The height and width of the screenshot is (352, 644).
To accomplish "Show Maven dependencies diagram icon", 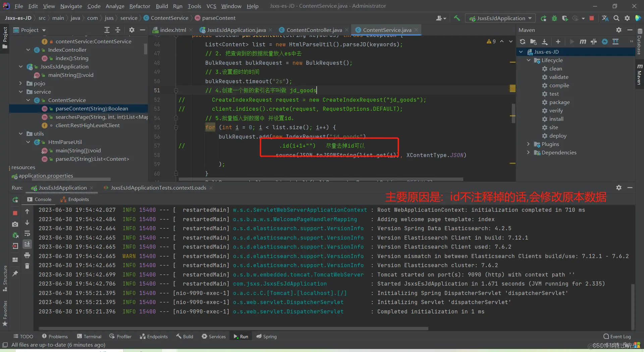I will [x=615, y=42].
